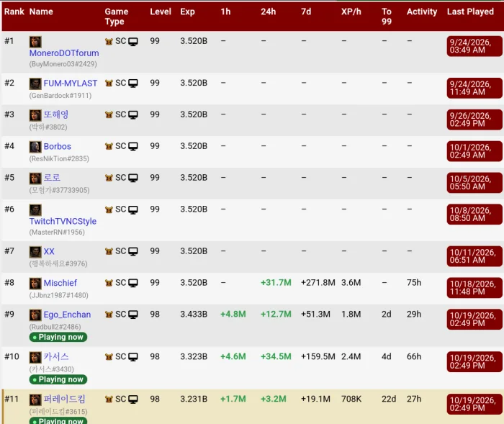Image resolution: width=504 pixels, height=424 pixels.
Task: Click Borbos character avatar
Action: pos(35,147)
